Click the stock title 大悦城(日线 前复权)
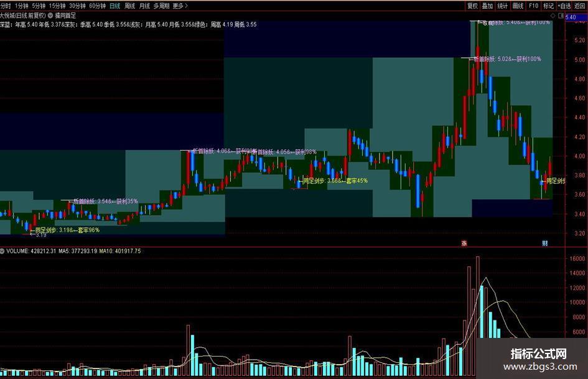 tap(23, 16)
